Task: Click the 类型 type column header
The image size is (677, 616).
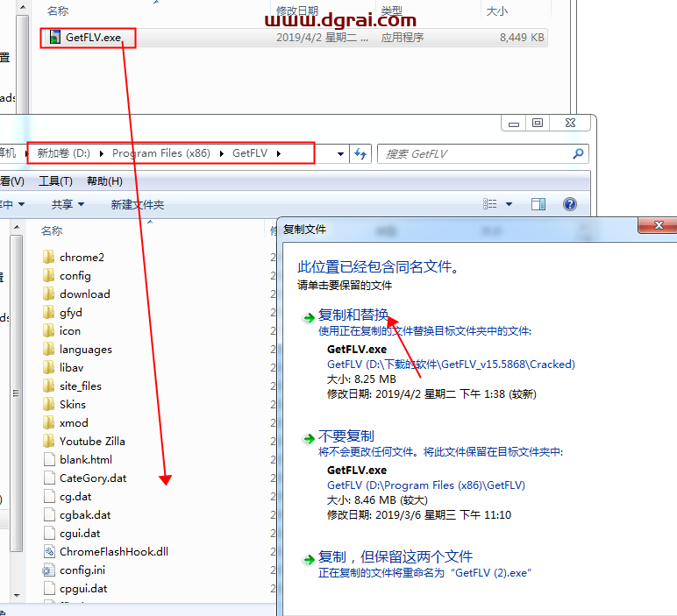Action: click(x=391, y=11)
